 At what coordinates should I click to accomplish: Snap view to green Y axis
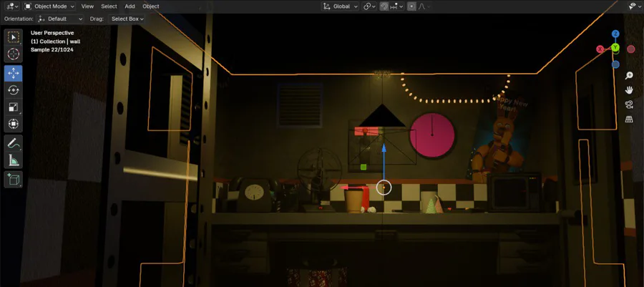tap(615, 48)
